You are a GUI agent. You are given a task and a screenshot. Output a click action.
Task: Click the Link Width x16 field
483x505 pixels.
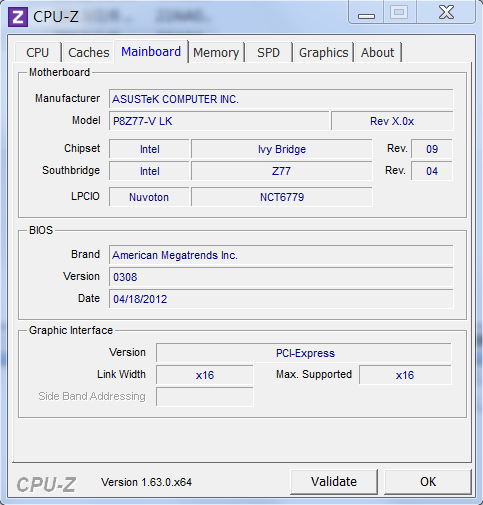(205, 375)
